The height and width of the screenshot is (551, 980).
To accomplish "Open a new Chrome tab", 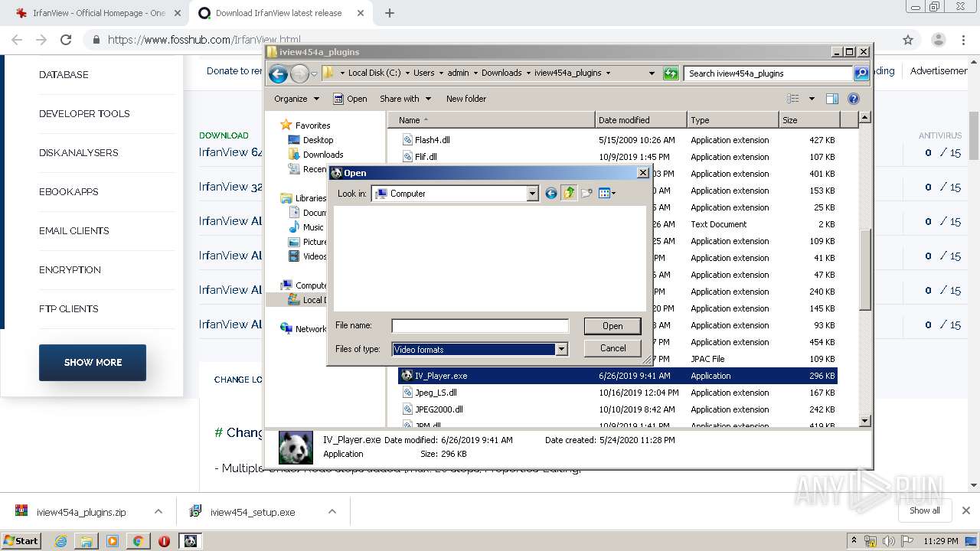I will [389, 13].
